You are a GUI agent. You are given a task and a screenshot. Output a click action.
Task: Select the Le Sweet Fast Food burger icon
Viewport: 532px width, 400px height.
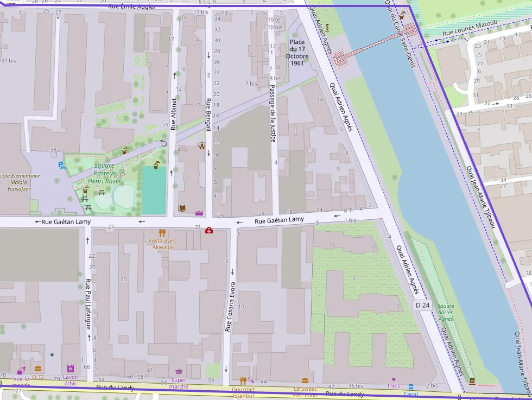305,381
